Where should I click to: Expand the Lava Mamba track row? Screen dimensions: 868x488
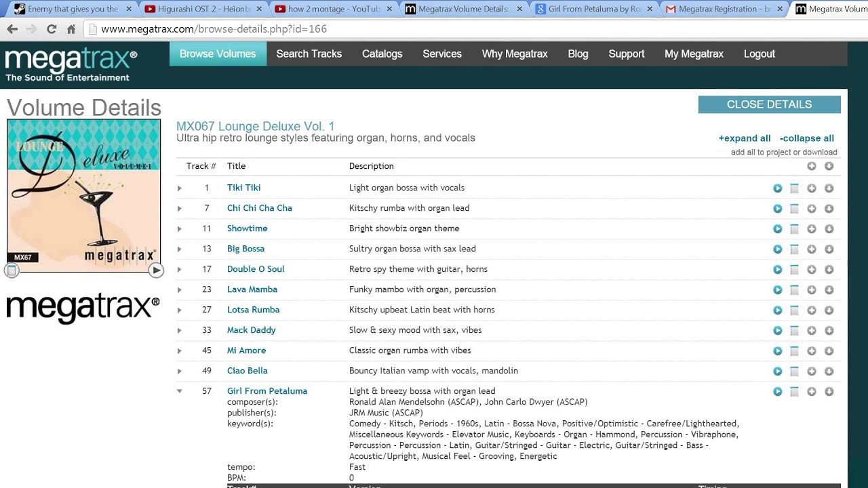180,290
